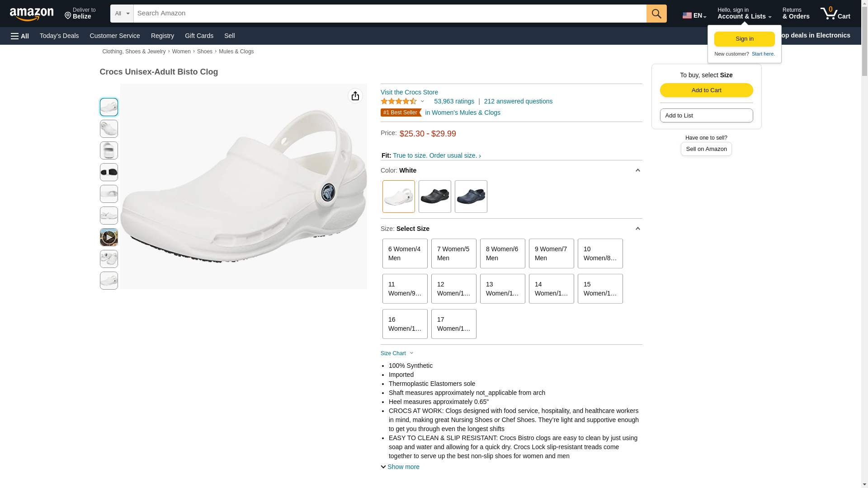Expand Show more product details
The width and height of the screenshot is (868, 488).
[x=400, y=467]
